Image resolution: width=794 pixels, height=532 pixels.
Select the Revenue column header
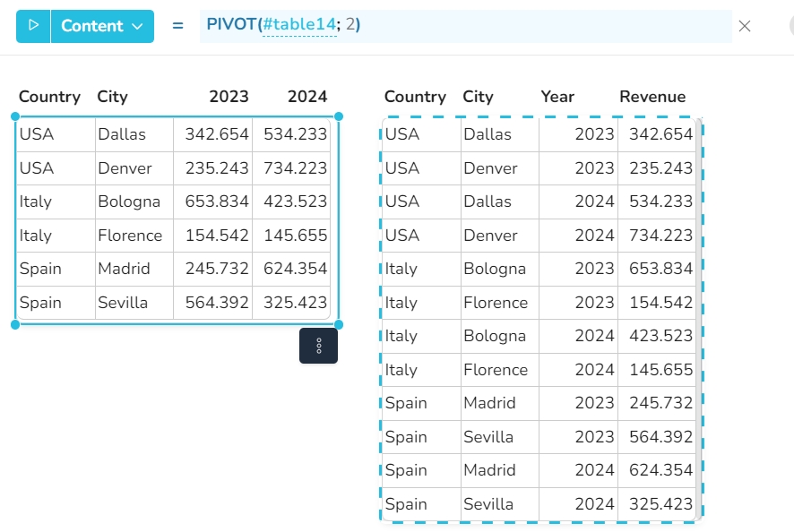(652, 97)
